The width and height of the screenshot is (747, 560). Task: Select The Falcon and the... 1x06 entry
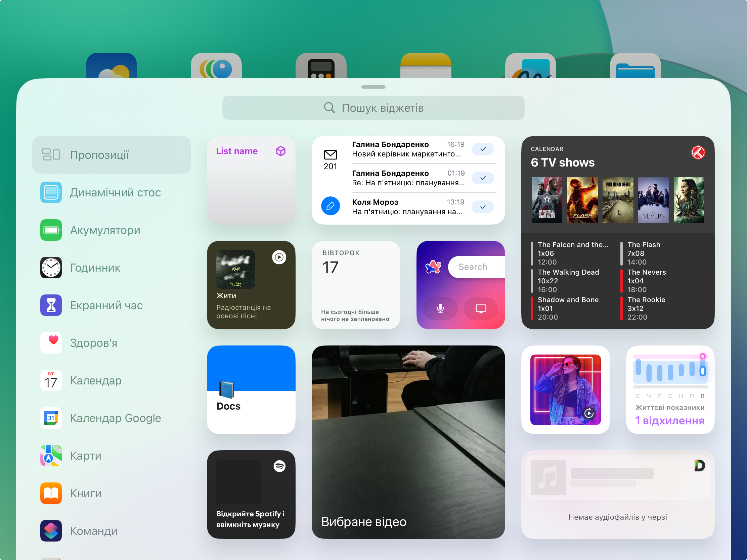pyautogui.click(x=571, y=253)
